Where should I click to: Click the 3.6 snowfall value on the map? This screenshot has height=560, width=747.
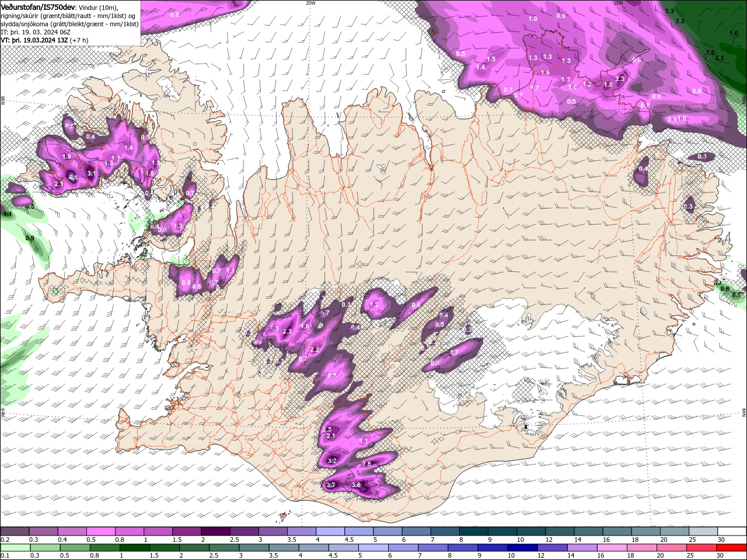357,485
